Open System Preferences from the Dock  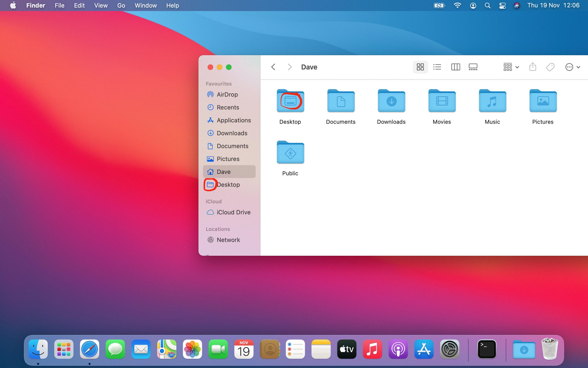[450, 349]
